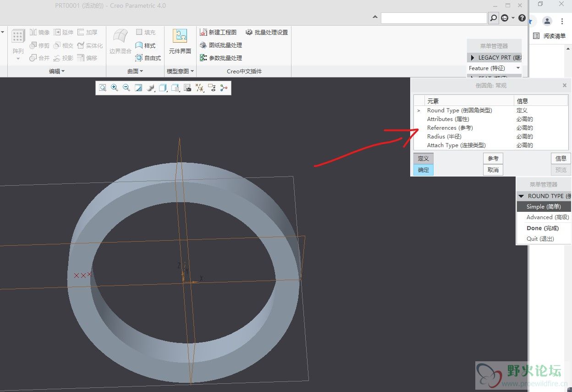Viewport: 572px width, 392px height.
Task: Click Done (完成) in Menu Manager
Action: tap(544, 228)
